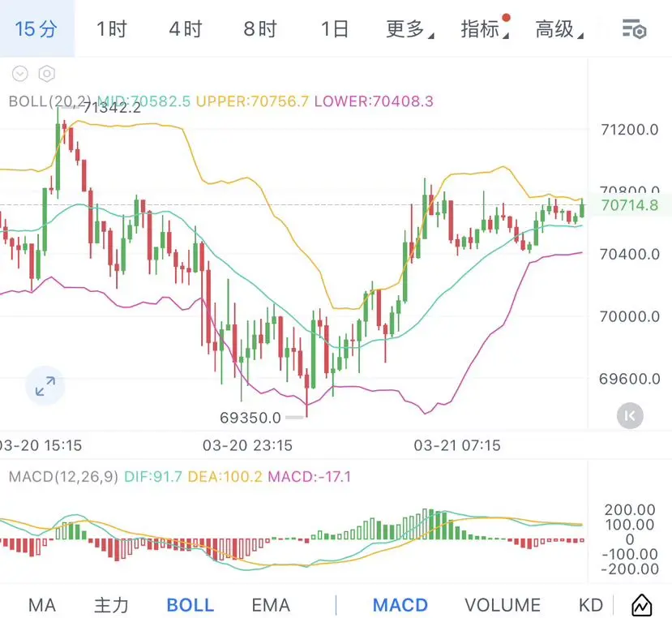Click the high price label 71342.2
The height and width of the screenshot is (618, 672).
[x=112, y=107]
